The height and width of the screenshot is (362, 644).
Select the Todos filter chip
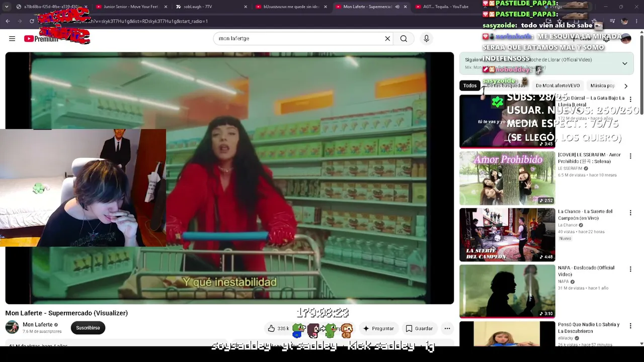[470, 86]
